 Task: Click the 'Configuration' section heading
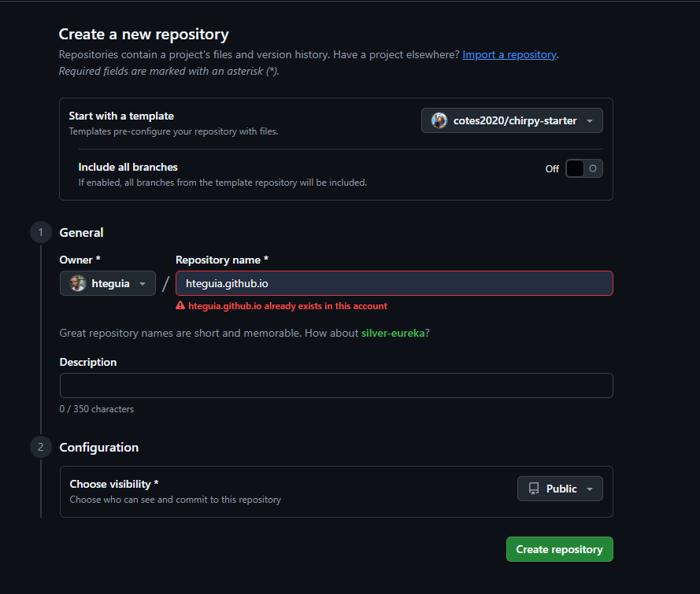pos(99,448)
